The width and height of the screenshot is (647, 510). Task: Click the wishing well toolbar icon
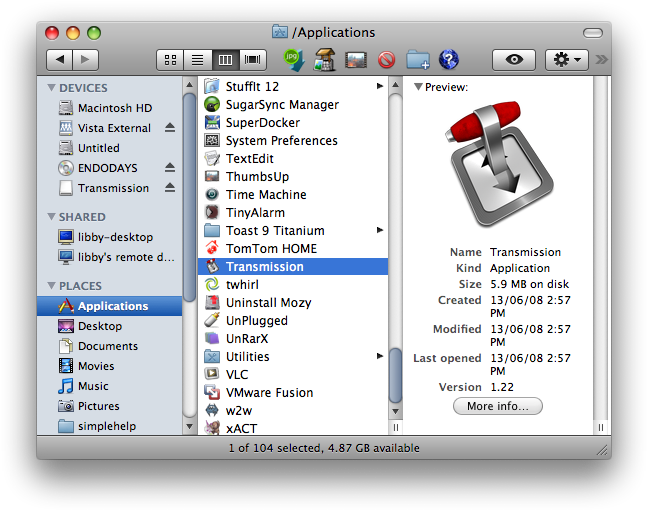[325, 59]
